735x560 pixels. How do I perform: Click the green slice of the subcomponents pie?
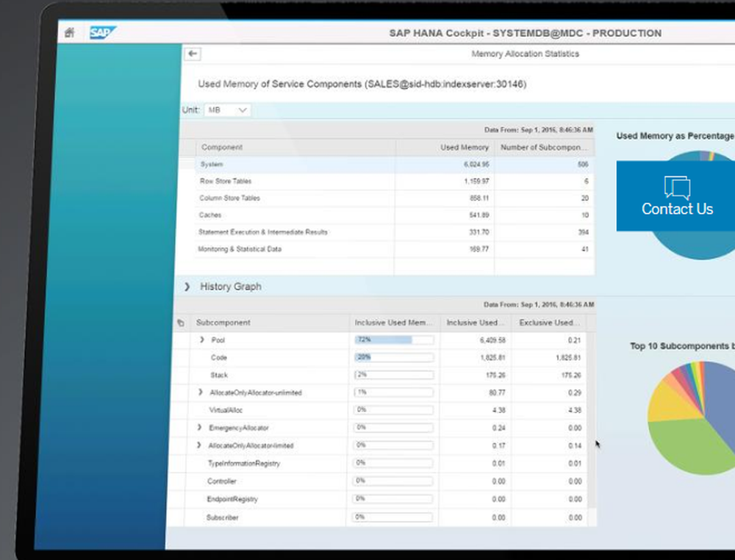coord(689,445)
